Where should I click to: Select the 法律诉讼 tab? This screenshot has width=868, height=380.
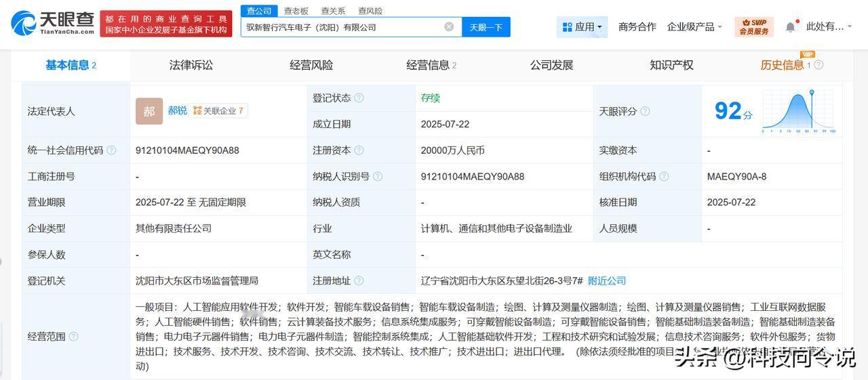pyautogui.click(x=191, y=65)
